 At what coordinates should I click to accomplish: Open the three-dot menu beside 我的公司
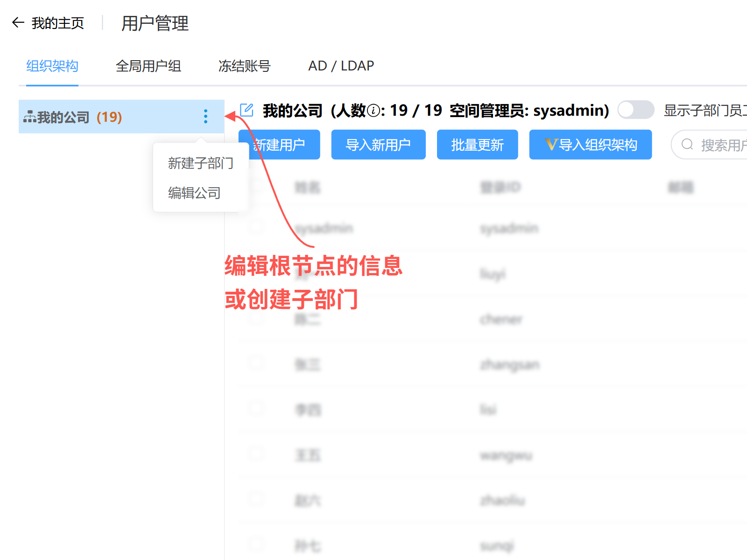click(x=205, y=116)
